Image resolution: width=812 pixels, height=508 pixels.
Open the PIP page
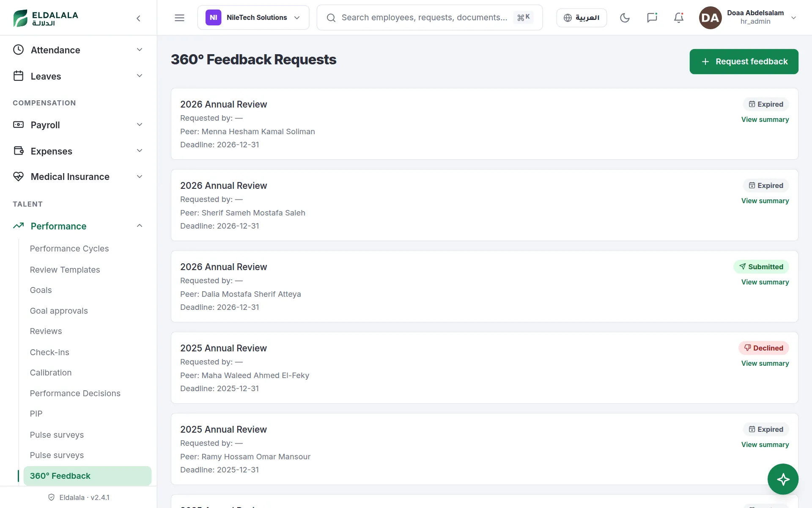click(36, 414)
